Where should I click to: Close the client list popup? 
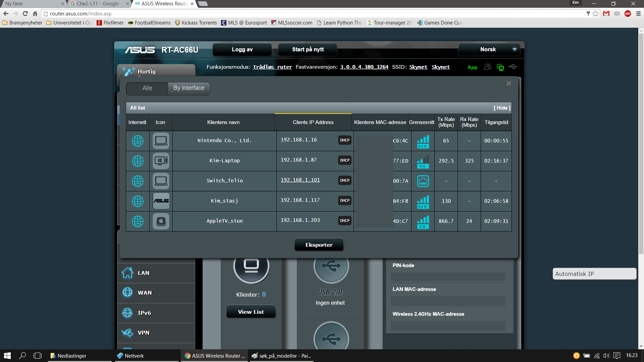pos(509,83)
